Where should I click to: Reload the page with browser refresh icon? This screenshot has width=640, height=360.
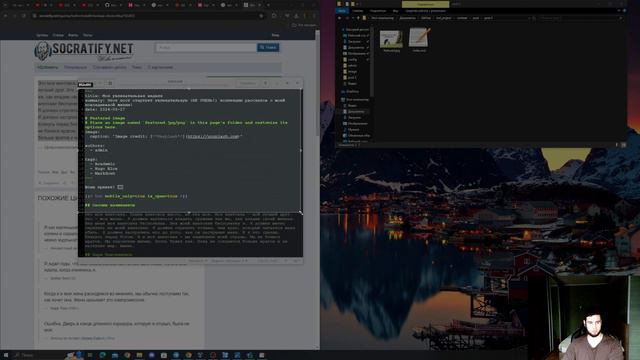pos(24,16)
